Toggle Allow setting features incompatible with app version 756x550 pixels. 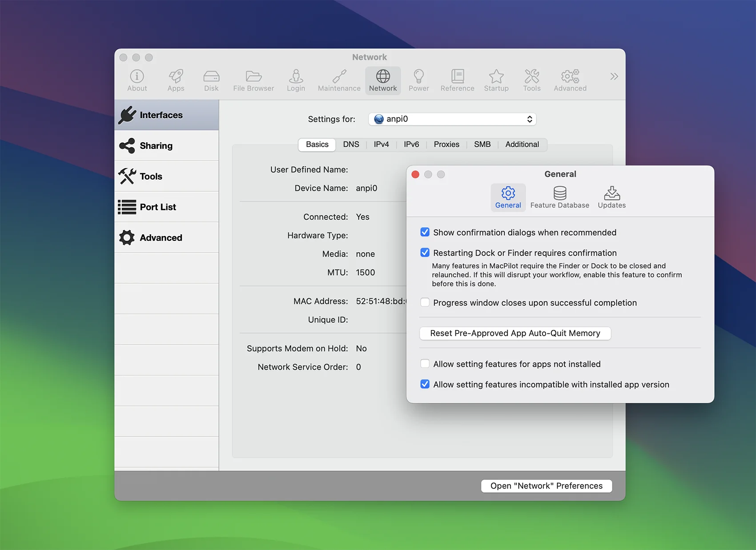coord(425,384)
